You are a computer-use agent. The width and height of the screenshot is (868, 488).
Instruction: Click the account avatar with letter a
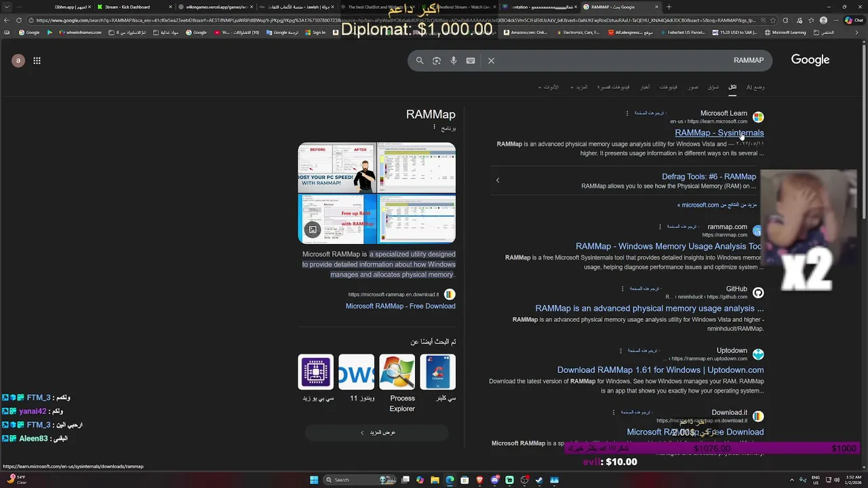tap(18, 60)
